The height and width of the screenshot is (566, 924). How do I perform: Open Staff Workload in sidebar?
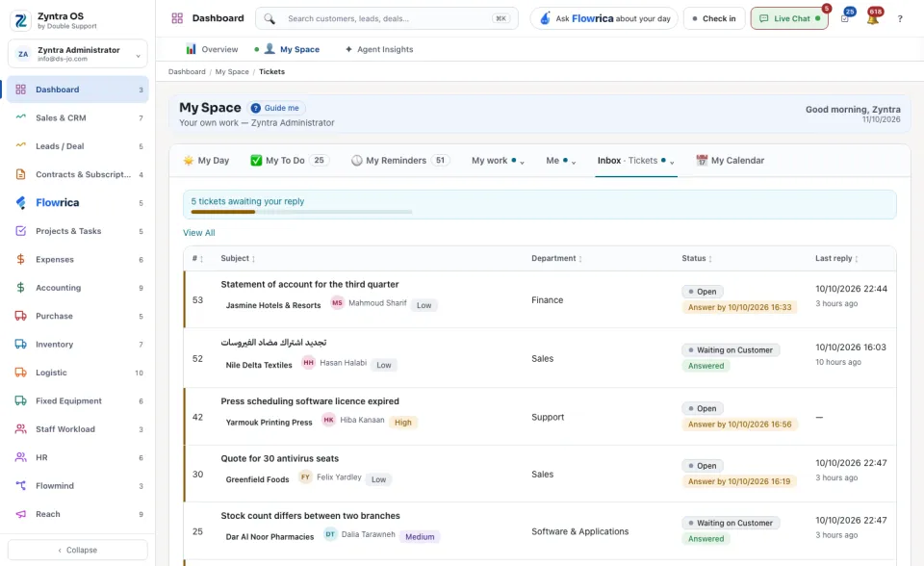[78, 429]
